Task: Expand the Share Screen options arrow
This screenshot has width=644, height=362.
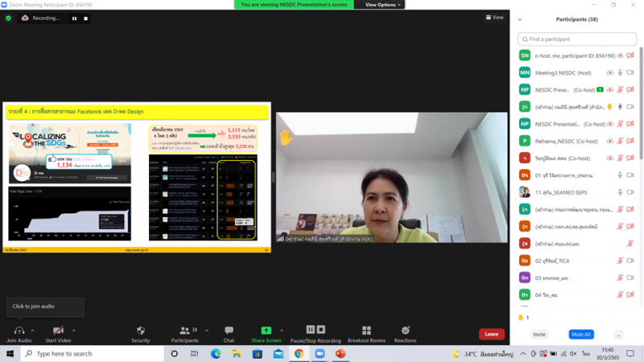Action: (281, 331)
